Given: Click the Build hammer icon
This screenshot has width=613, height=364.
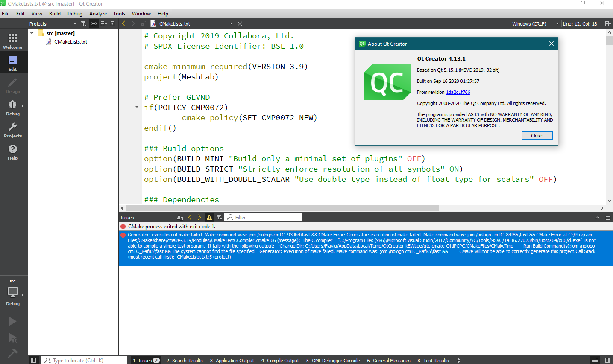Looking at the screenshot, I should [13, 352].
